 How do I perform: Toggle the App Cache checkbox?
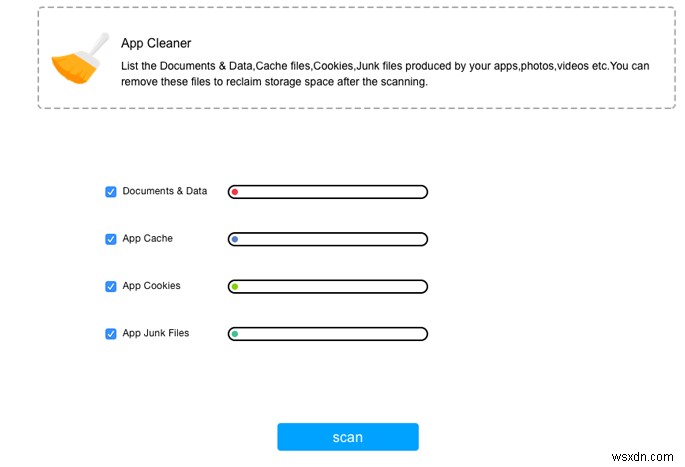point(111,239)
